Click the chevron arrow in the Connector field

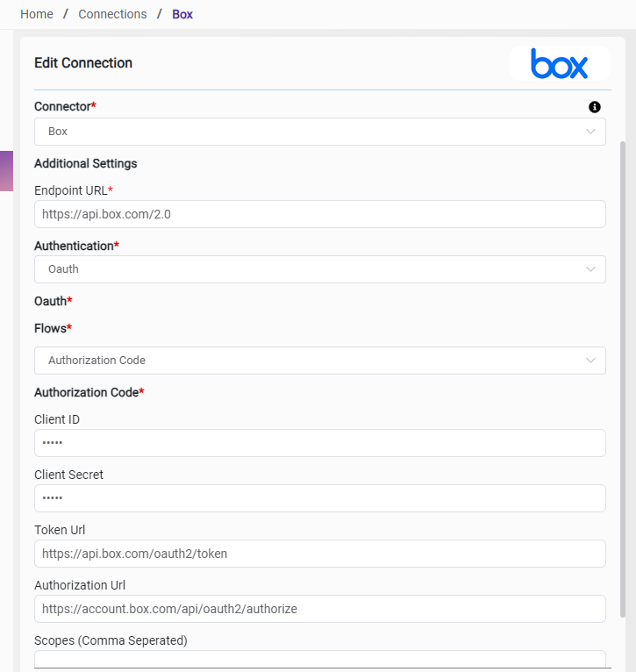[x=590, y=132]
